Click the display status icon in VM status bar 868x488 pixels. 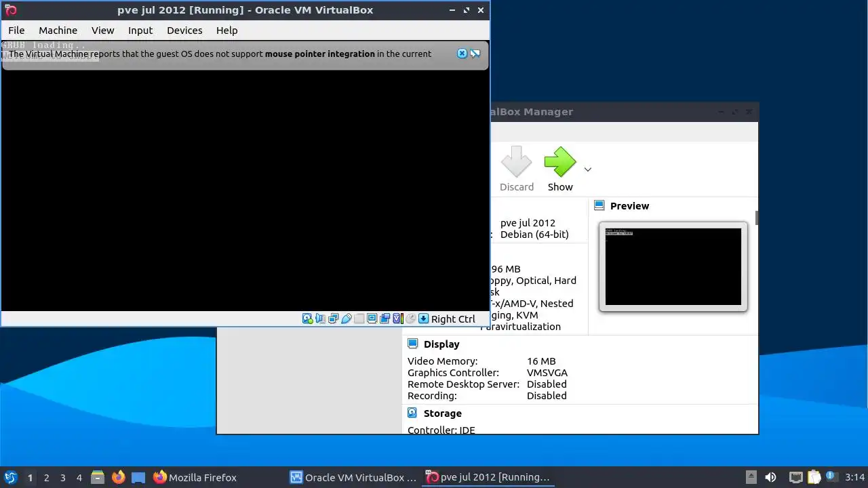tap(372, 319)
